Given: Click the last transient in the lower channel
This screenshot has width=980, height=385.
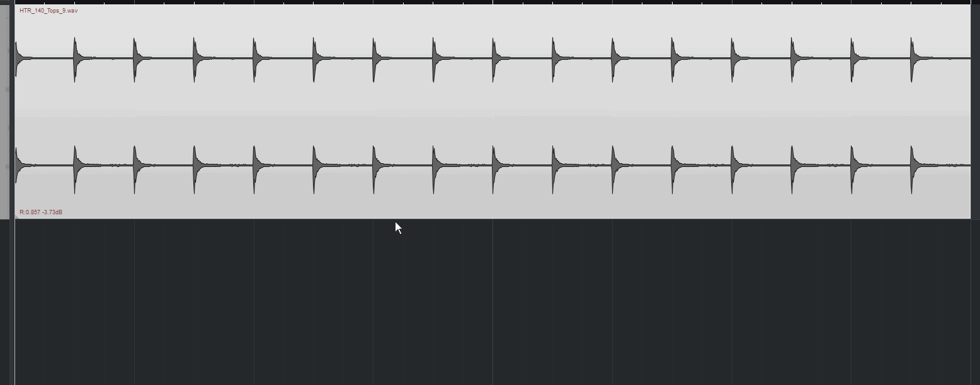Looking at the screenshot, I should pos(913,166).
